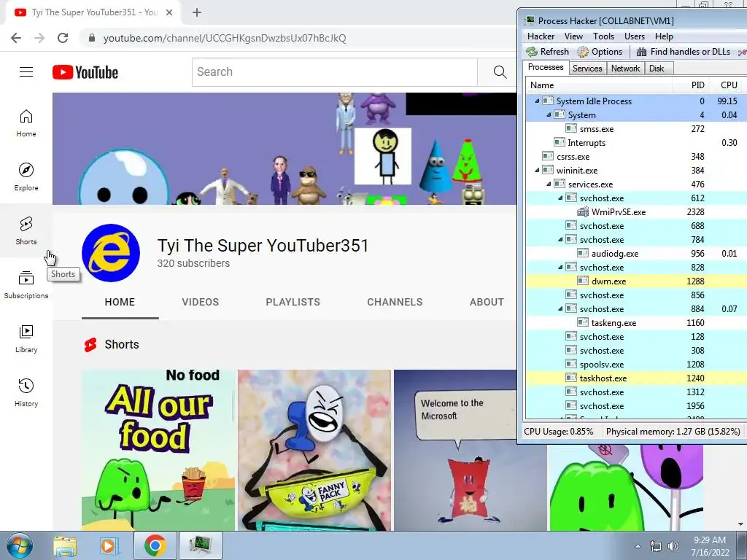Click the padlock site info icon
Viewport: 747px width, 560px height.
92,38
